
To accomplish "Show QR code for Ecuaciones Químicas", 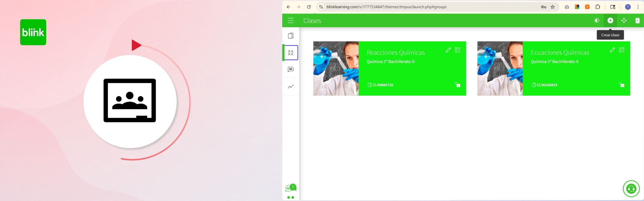I will point(622,50).
